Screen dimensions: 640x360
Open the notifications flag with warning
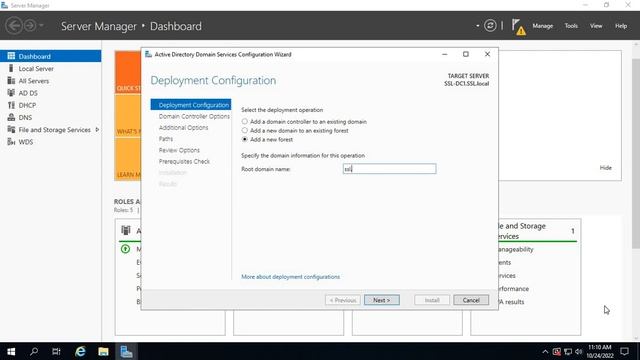click(518, 27)
